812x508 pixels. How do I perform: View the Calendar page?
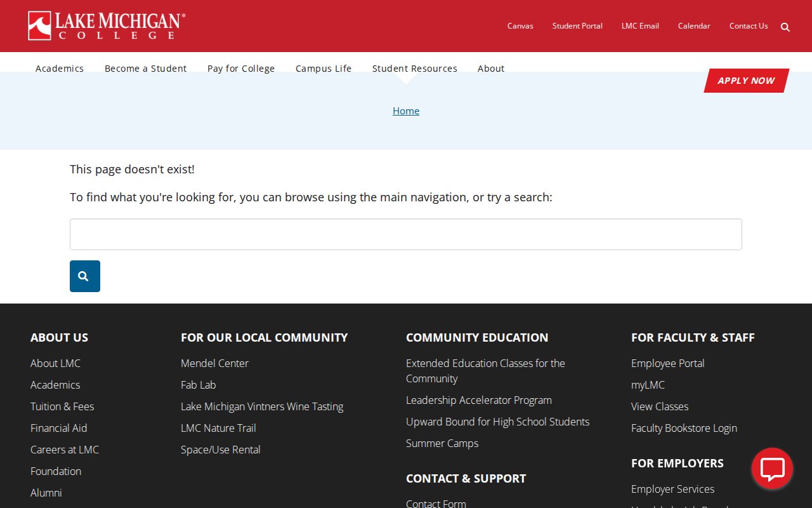tap(694, 26)
